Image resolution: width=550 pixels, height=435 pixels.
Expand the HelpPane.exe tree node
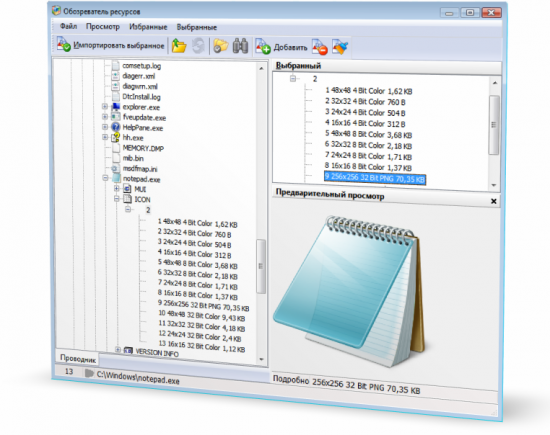point(105,127)
